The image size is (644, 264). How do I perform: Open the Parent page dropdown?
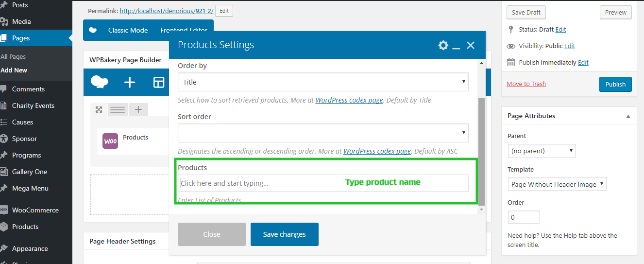[x=542, y=151]
